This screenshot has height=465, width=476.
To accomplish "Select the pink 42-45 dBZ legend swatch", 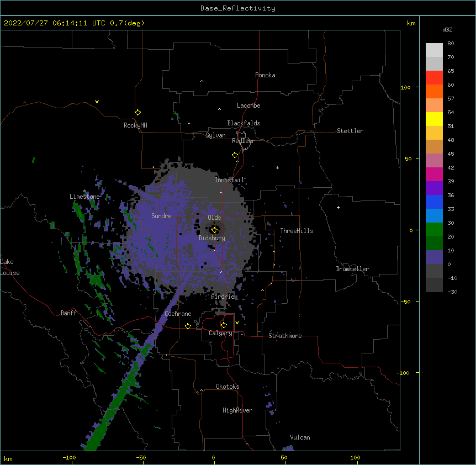I will click(434, 161).
